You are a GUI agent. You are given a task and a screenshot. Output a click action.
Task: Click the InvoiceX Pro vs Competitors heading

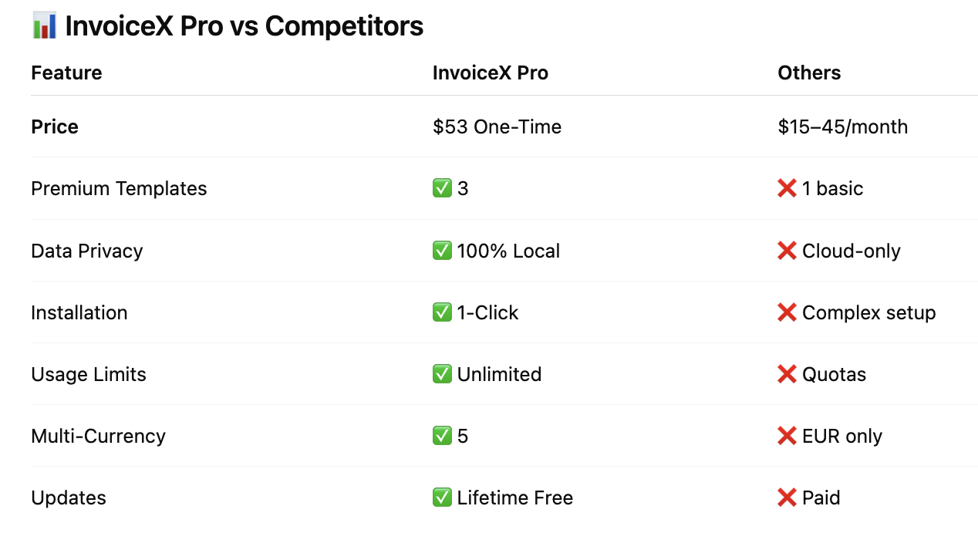[x=244, y=26]
